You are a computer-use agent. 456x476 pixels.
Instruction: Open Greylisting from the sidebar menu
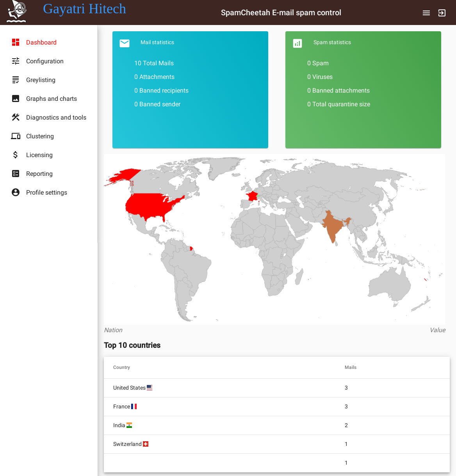41,80
